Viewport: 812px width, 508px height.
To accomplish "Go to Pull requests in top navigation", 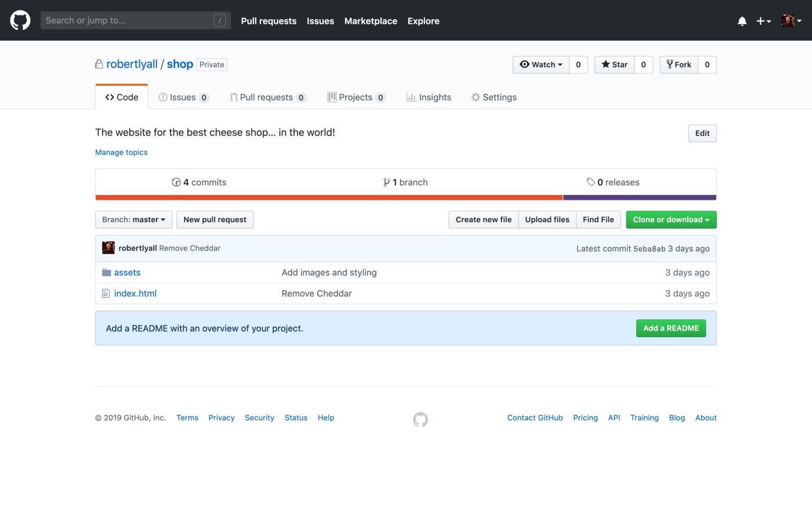I will pos(269,21).
